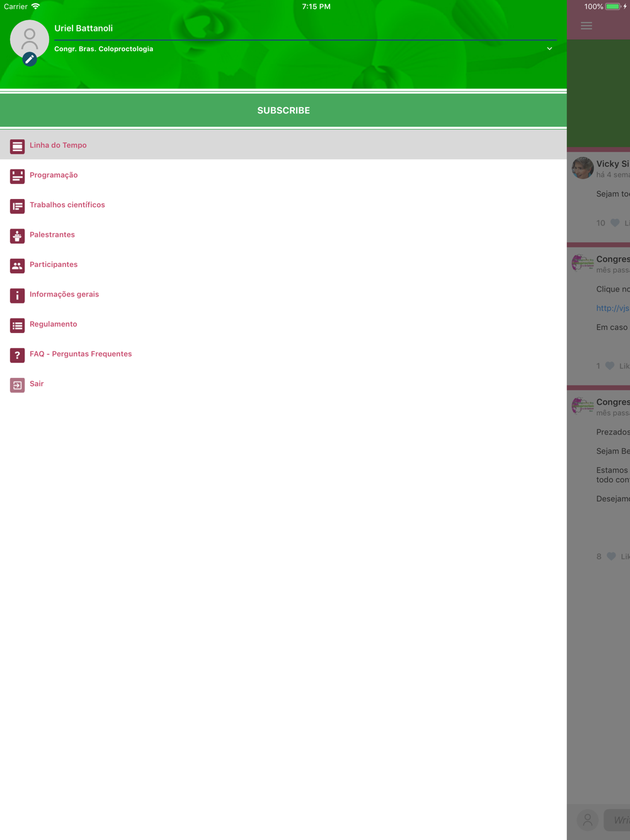Tap the heart icon with 1 like
Image resolution: width=630 pixels, height=840 pixels.
point(610,366)
